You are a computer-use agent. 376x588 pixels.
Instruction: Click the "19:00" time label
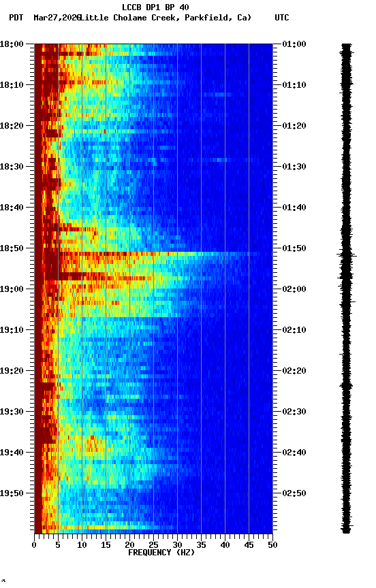pyautogui.click(x=12, y=289)
